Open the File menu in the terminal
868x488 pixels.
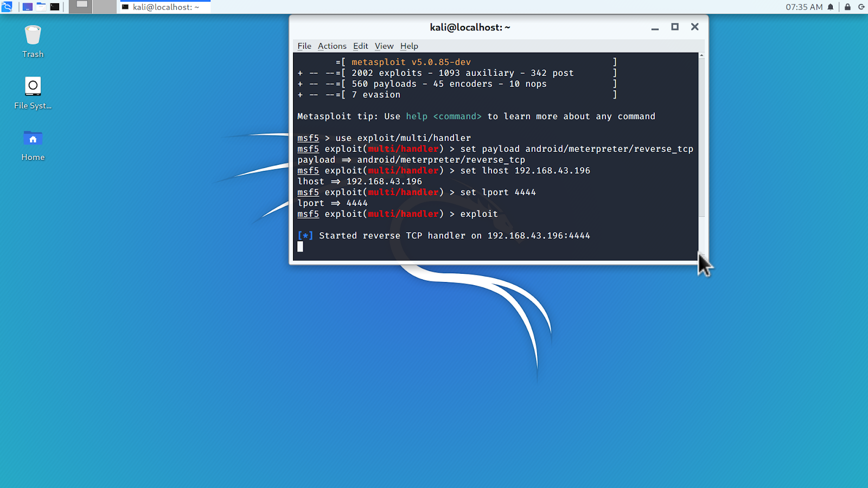tap(304, 46)
